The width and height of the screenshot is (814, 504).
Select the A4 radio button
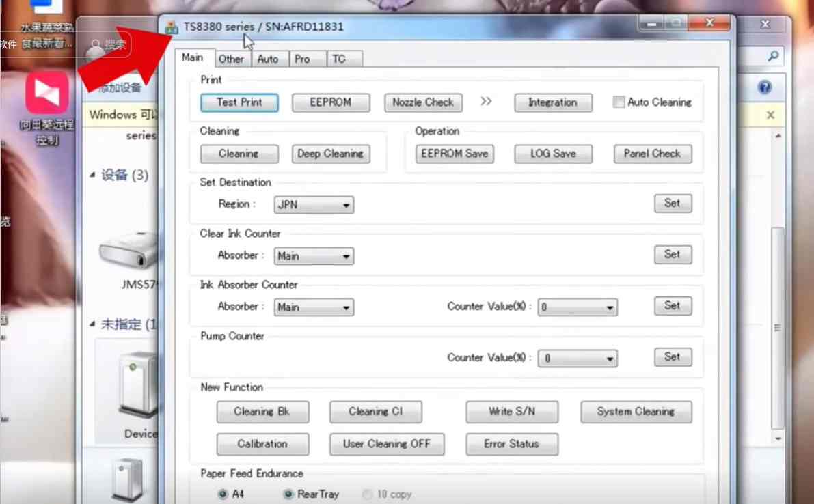(223, 494)
